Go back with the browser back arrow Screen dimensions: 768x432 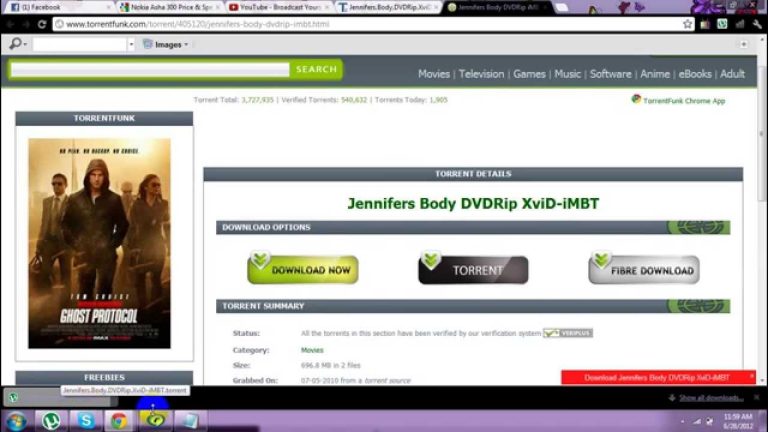(10, 24)
